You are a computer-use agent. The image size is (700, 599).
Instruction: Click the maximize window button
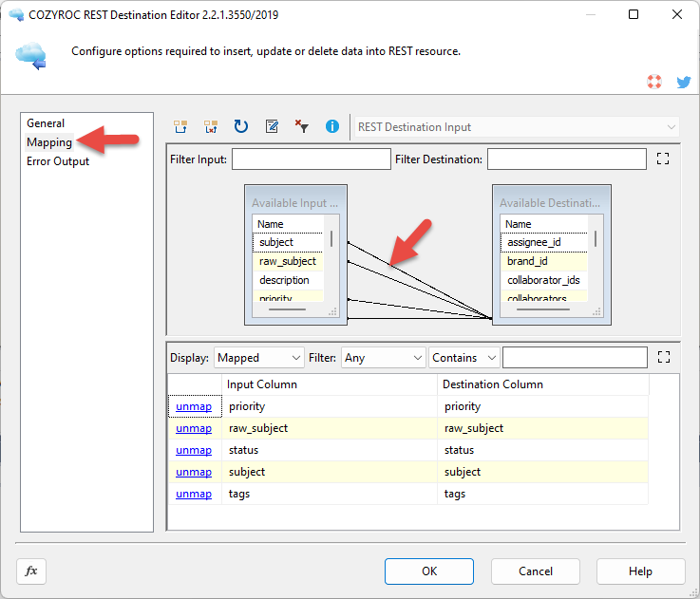(633, 15)
